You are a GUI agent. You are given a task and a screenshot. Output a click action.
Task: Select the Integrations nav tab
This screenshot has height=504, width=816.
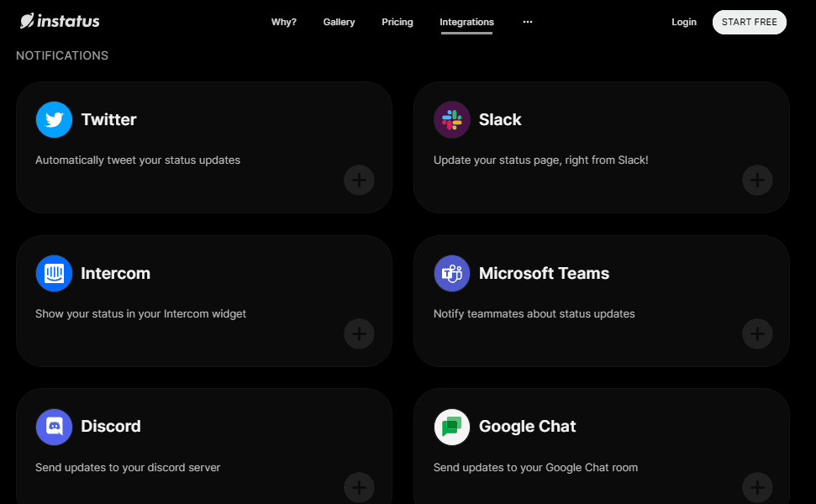(466, 22)
